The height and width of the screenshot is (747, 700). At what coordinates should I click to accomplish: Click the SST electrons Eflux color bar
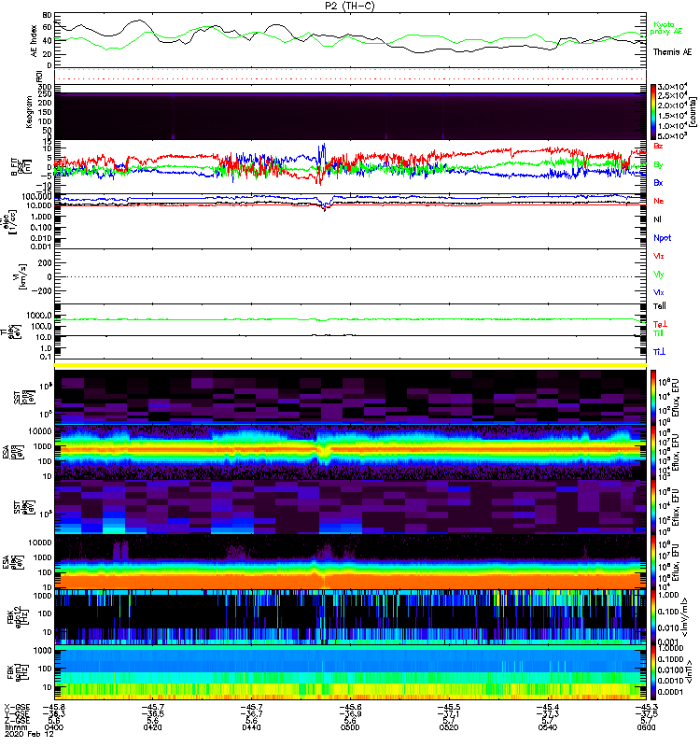[653, 507]
